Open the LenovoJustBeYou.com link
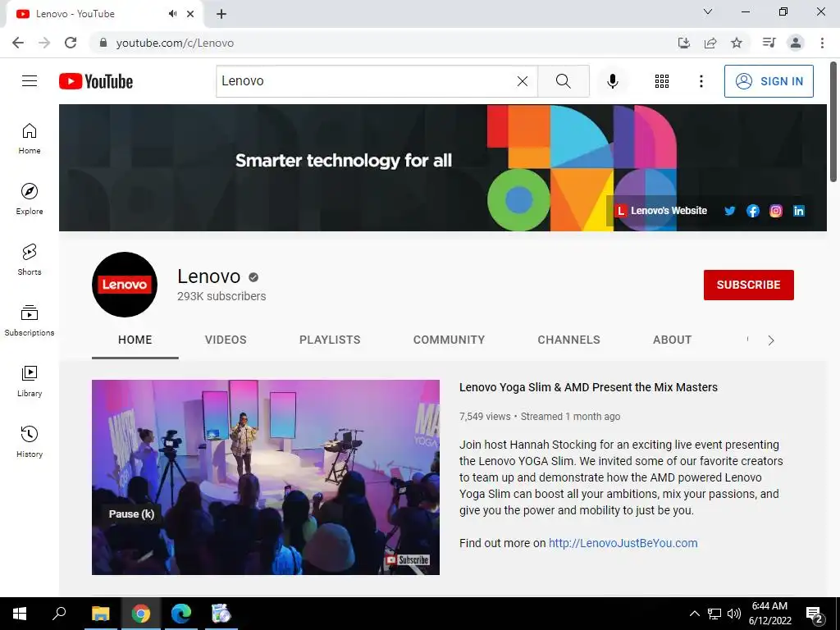Image resolution: width=840 pixels, height=630 pixels. 623,543
